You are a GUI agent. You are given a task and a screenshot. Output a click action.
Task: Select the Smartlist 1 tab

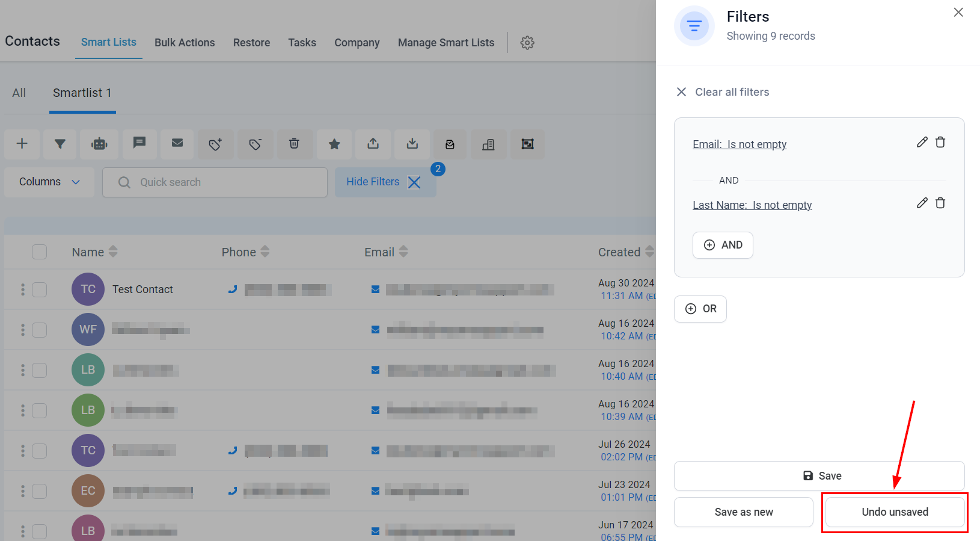click(82, 93)
